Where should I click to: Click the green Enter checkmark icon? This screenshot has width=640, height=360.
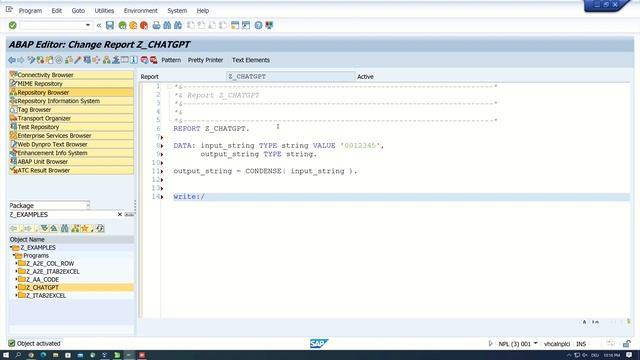13,25
